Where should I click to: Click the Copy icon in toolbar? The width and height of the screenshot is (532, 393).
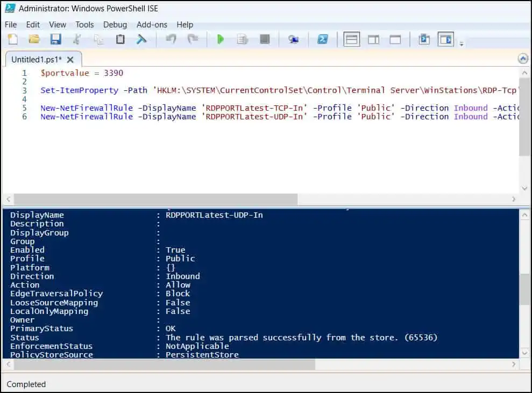click(99, 40)
